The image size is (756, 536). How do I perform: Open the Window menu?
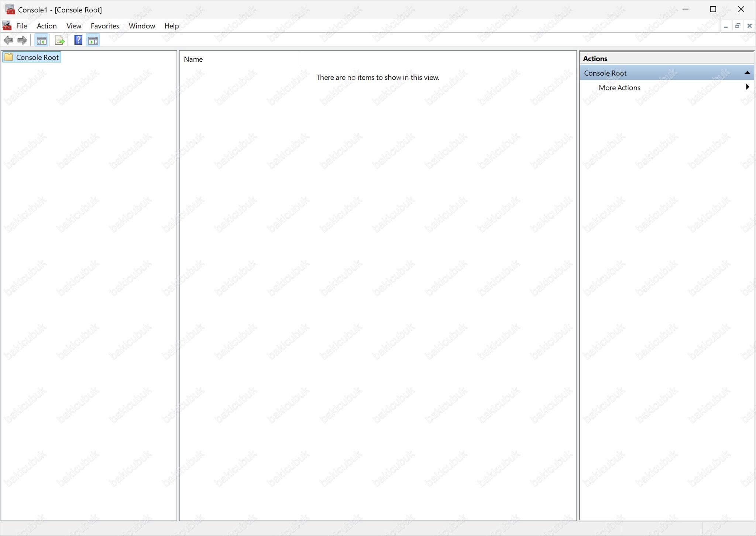coord(142,26)
